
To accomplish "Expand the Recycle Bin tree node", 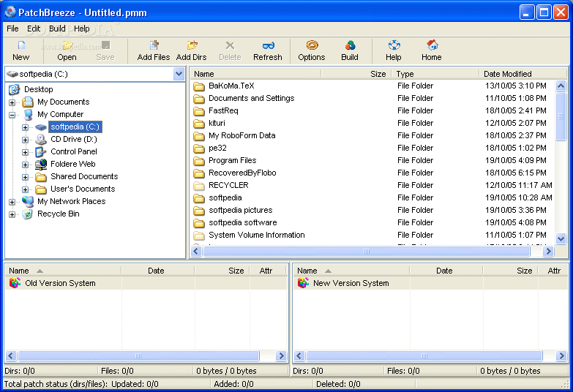I will [12, 214].
